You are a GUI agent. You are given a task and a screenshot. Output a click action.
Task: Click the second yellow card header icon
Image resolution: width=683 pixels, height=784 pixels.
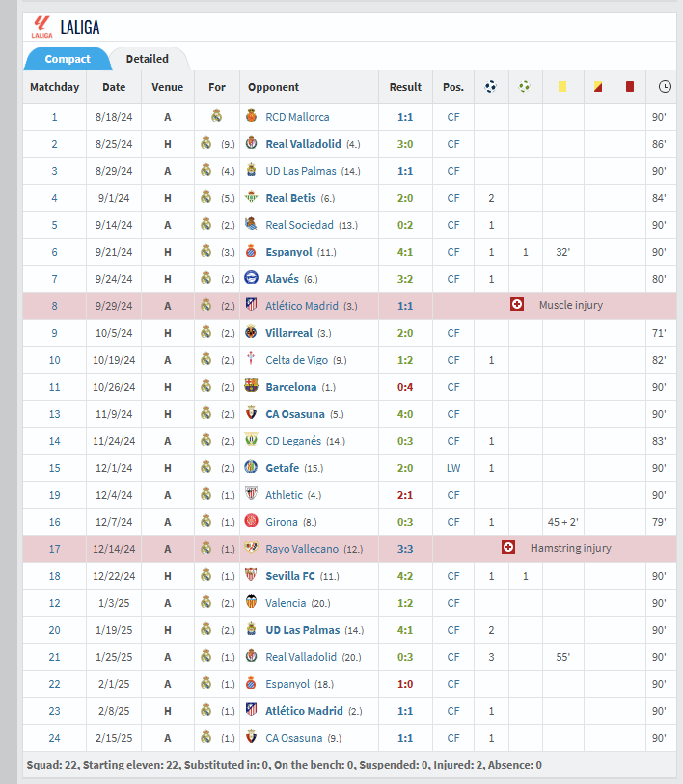pyautogui.click(x=598, y=87)
